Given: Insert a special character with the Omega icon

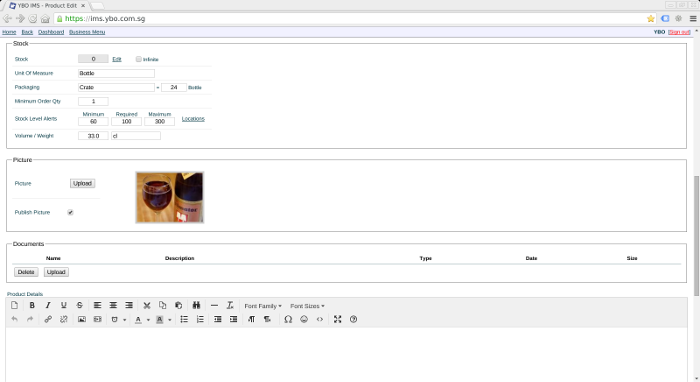Looking at the screenshot, I should (x=288, y=319).
